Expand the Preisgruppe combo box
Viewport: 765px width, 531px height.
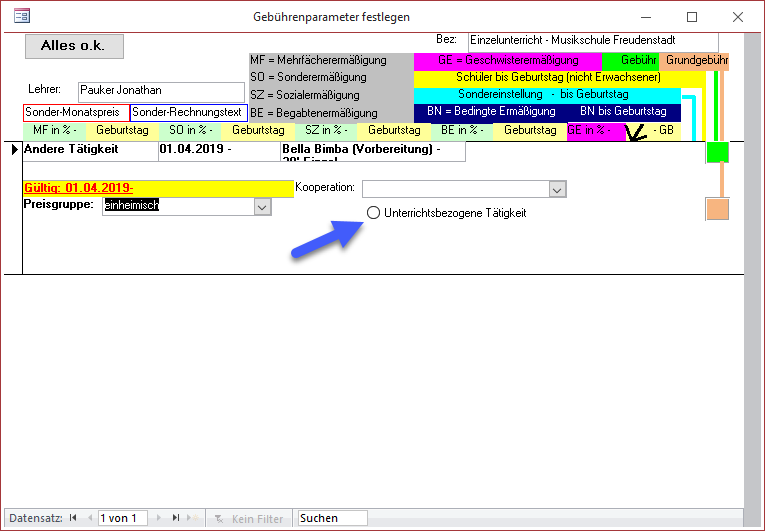click(x=263, y=206)
